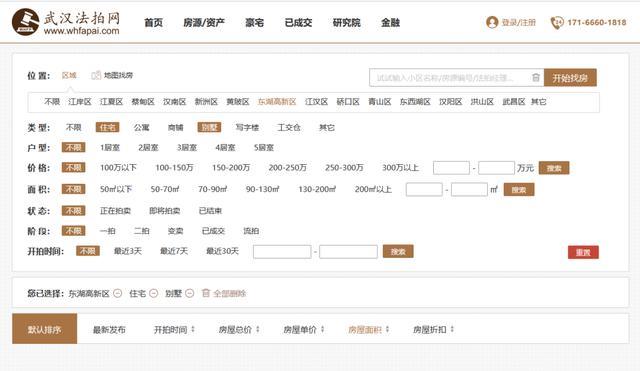
Task: Toggle sort arrows for 房屋折扣
Action: point(452,329)
